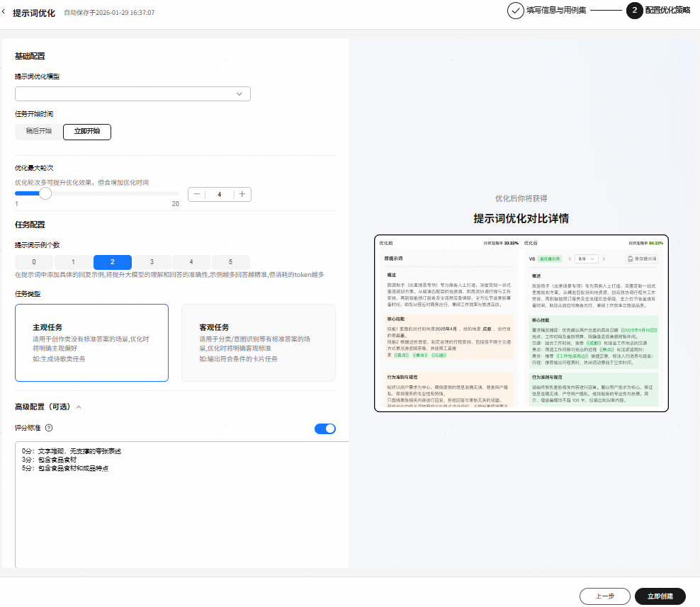Click the 立即创建 button

(660, 596)
